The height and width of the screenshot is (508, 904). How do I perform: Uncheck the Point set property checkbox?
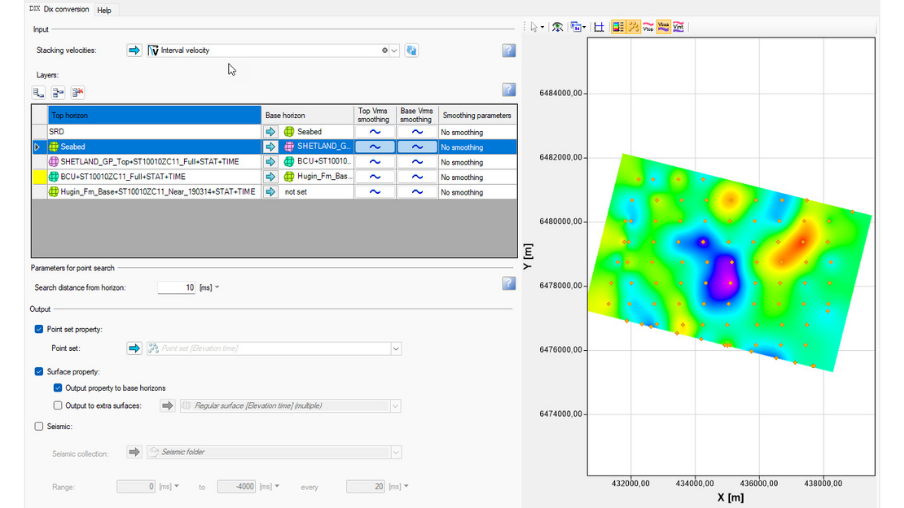39,329
